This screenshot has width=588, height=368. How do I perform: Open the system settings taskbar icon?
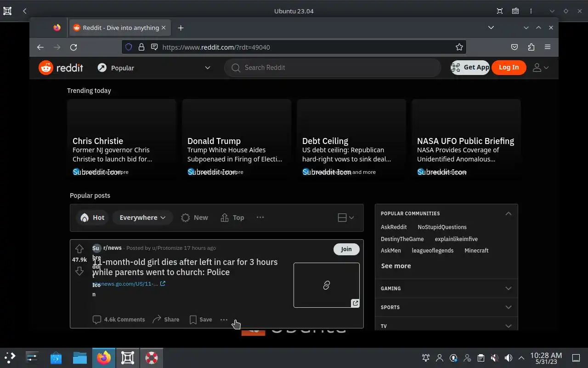(32, 357)
